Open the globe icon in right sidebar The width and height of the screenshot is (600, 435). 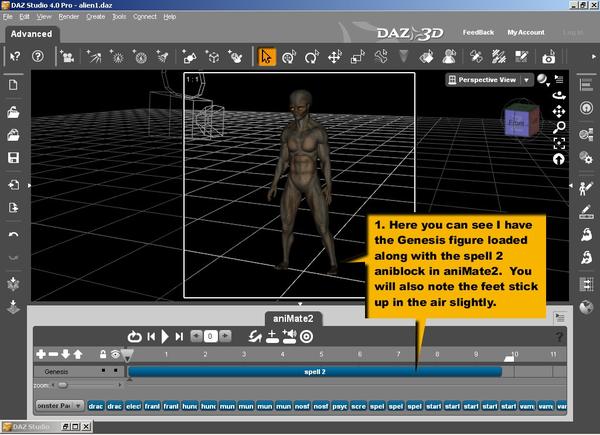586,307
